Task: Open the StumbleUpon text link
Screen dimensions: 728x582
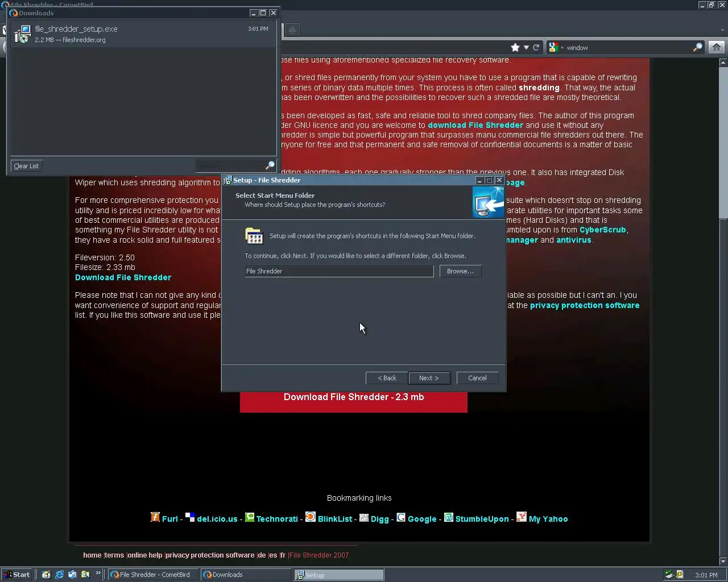Action: [x=482, y=519]
